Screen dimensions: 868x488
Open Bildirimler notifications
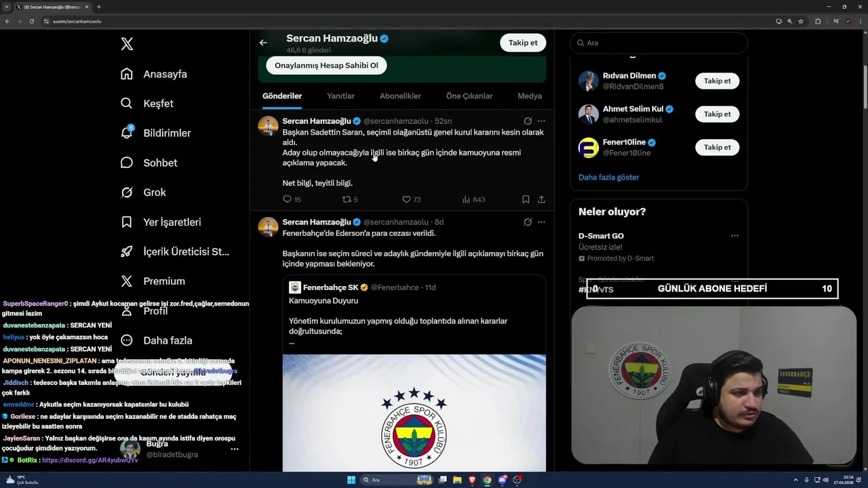(x=156, y=133)
